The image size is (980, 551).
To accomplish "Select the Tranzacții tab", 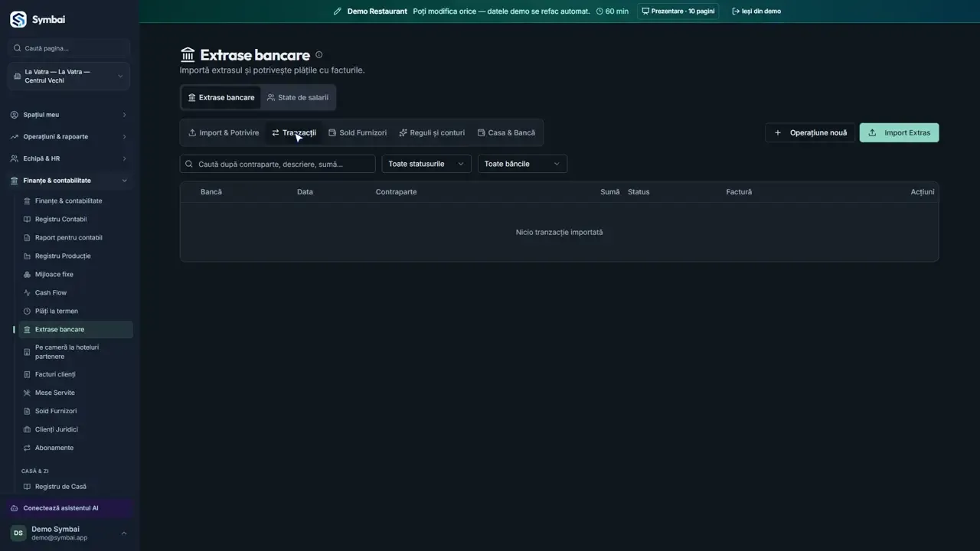I will point(293,132).
